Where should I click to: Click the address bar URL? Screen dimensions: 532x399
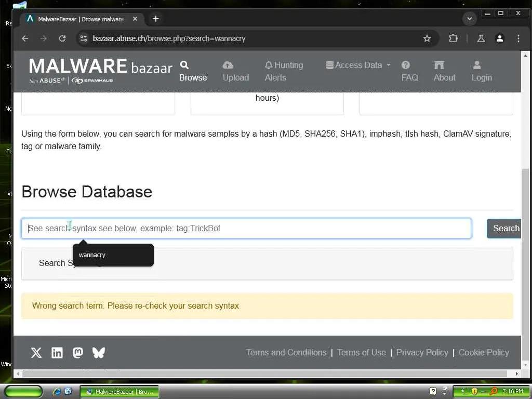point(169,38)
